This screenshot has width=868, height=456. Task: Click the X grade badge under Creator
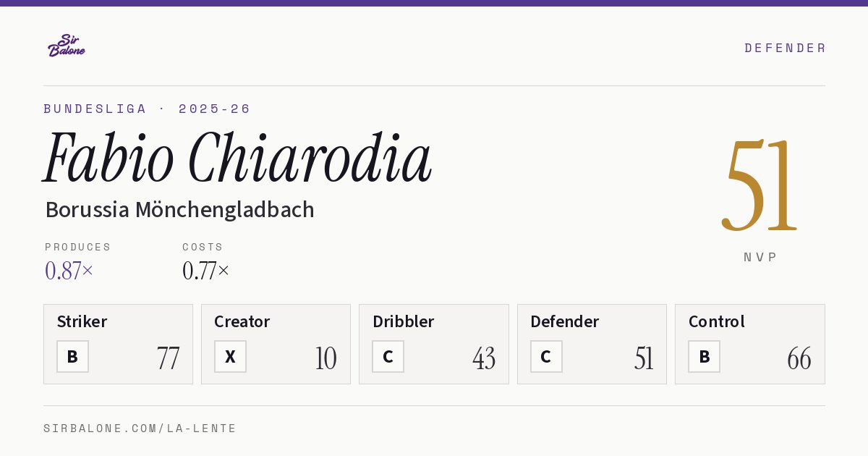(230, 356)
